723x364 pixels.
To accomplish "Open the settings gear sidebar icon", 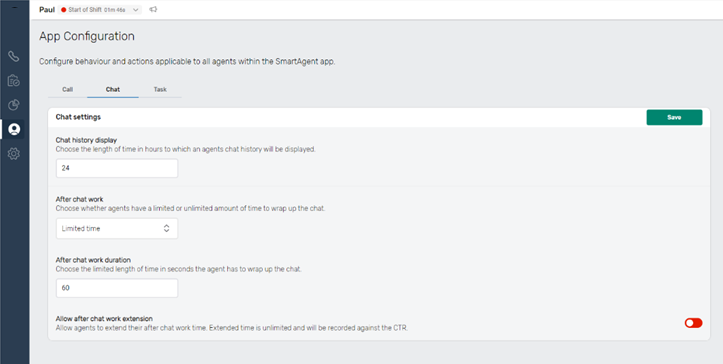I will [14, 154].
